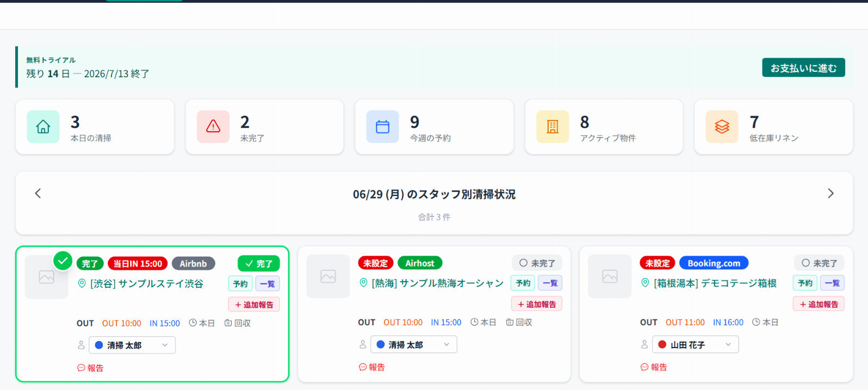The height and width of the screenshot is (390, 868).
Task: Open property [箱根湯本] デモコテージ箱根
Action: coord(715,283)
